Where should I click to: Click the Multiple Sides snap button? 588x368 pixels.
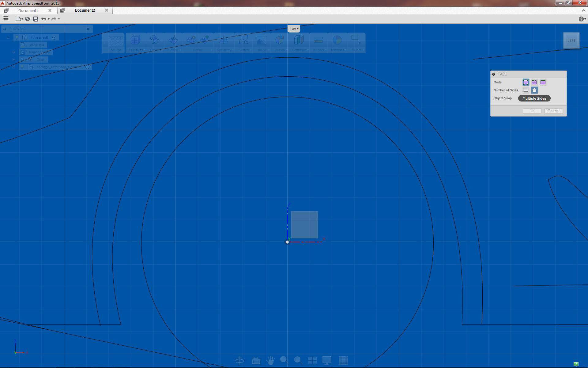(534, 98)
